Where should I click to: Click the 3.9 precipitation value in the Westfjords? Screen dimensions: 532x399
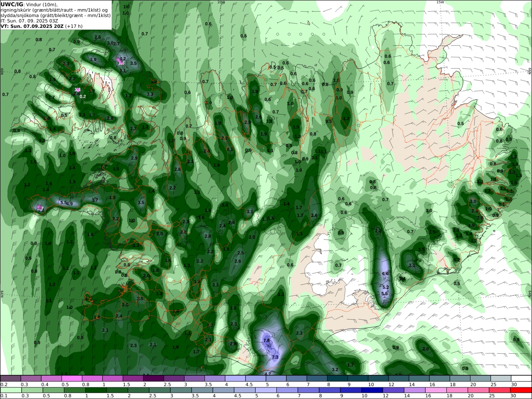(93, 59)
